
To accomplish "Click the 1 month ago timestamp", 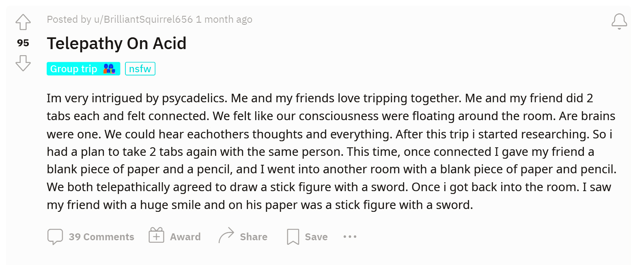I will 224,19.
